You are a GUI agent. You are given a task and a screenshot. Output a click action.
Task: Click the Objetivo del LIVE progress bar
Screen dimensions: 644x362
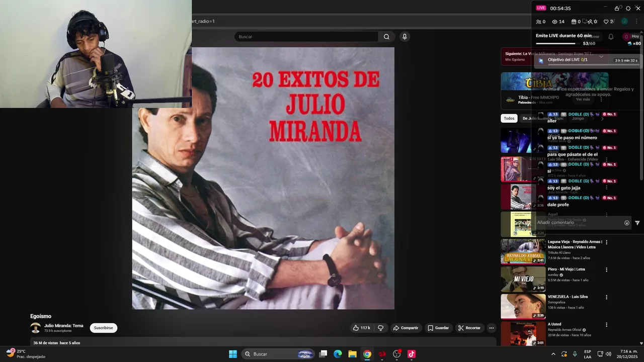[593, 64]
